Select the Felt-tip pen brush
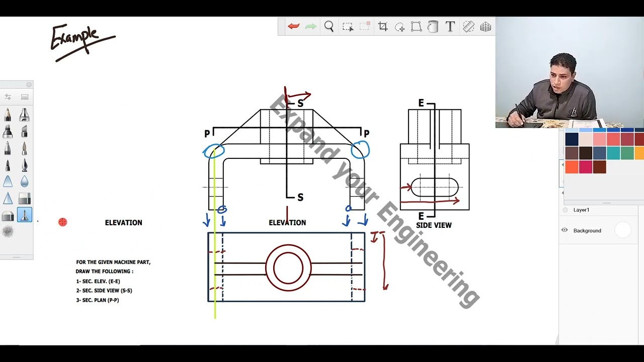The width and height of the screenshot is (644, 362). tap(8, 165)
